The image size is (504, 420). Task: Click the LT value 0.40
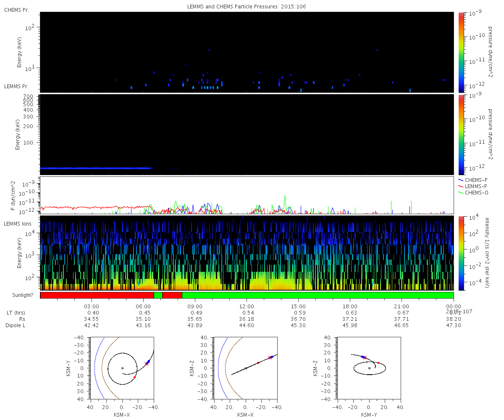pyautogui.click(x=93, y=313)
